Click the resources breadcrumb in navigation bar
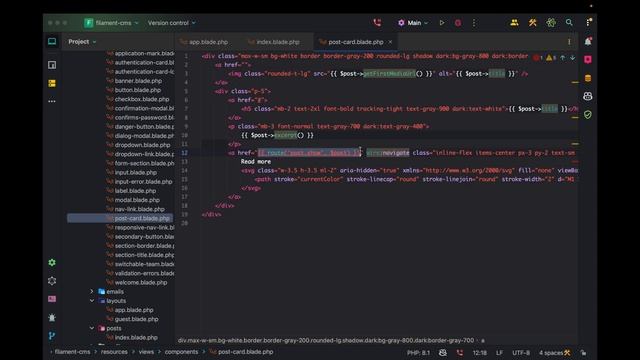The image size is (640, 360). click(114, 352)
